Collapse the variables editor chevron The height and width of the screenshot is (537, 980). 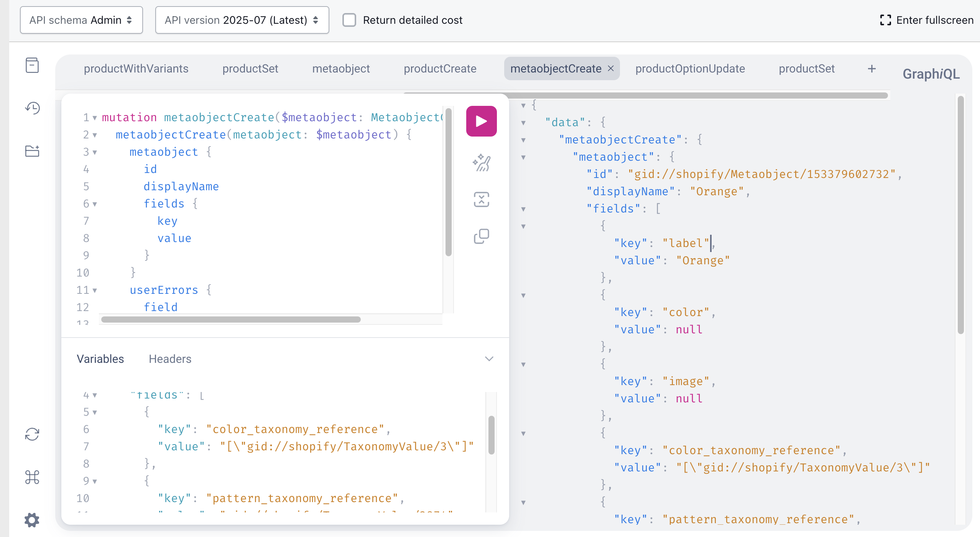[489, 359]
